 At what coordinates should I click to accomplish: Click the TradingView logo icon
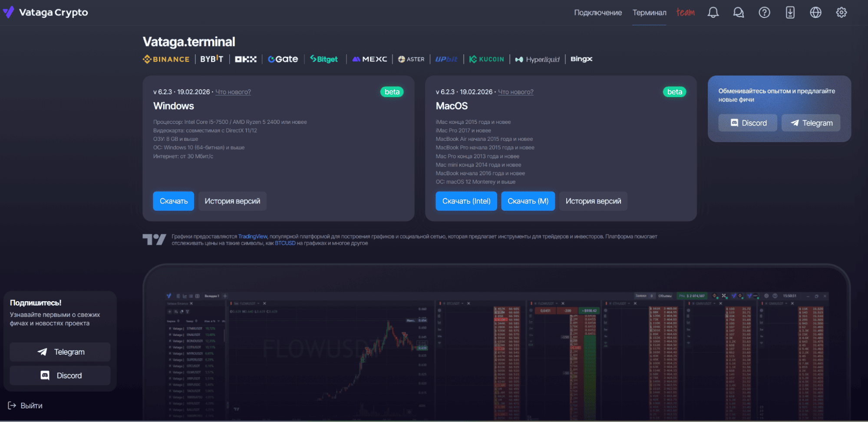[155, 239]
